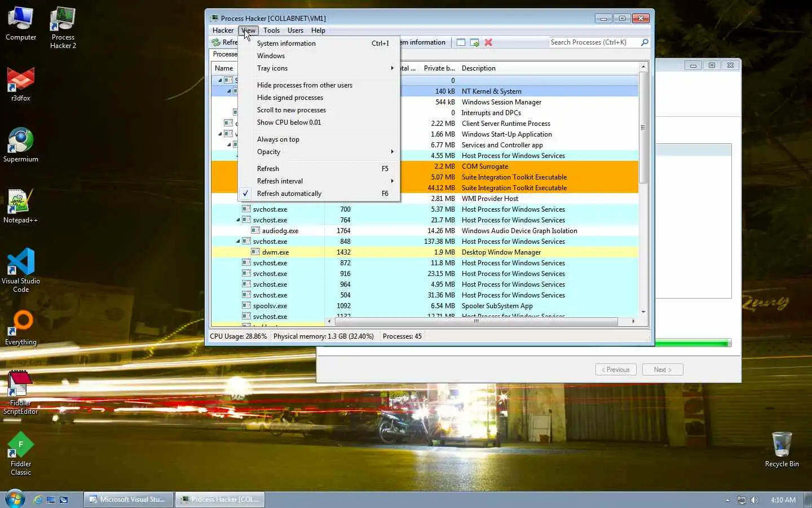Collapse the topmost process tree node
The height and width of the screenshot is (508, 812).
(x=220, y=80)
